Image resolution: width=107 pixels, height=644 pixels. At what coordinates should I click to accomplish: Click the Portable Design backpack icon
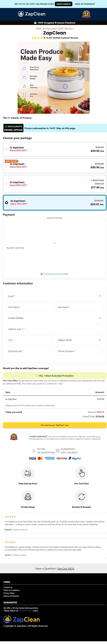pyautogui.click(x=28, y=496)
